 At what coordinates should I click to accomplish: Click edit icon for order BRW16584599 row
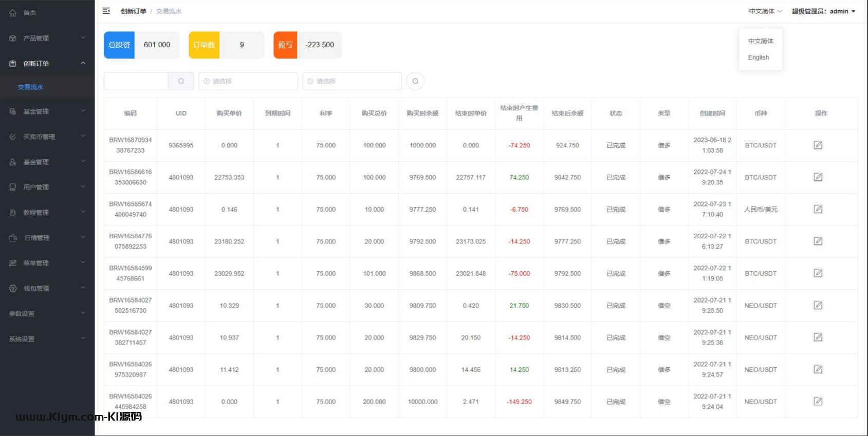tap(818, 274)
